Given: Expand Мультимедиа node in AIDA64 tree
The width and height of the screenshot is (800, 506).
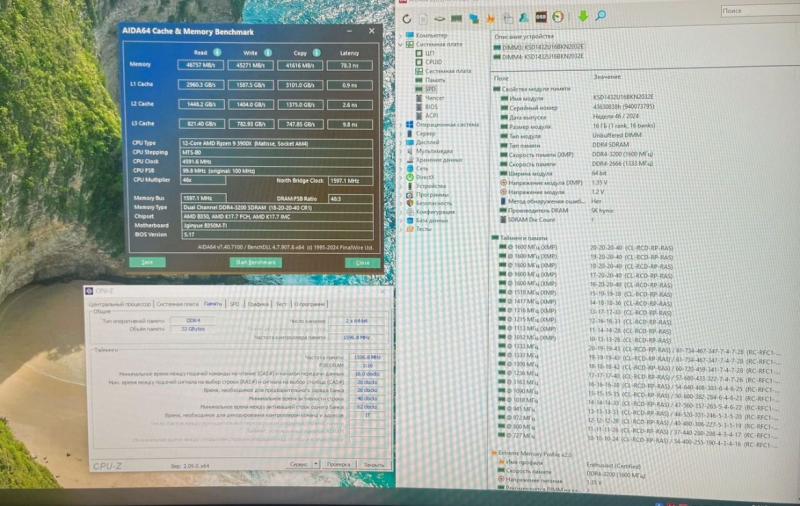Looking at the screenshot, I should coord(401,151).
